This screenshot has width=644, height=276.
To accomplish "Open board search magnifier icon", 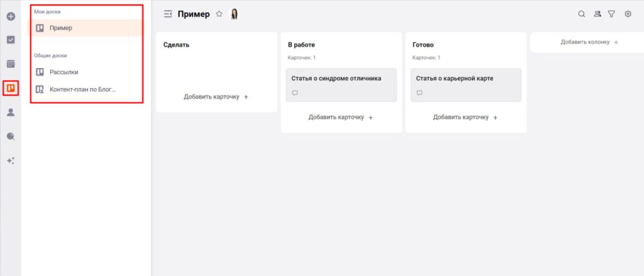I will click(x=582, y=14).
